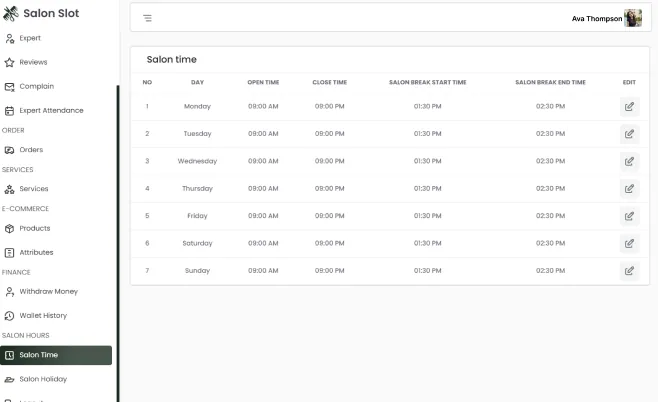Click Thursday's 01:30 PM break start
The image size is (658, 402).
pyautogui.click(x=428, y=189)
